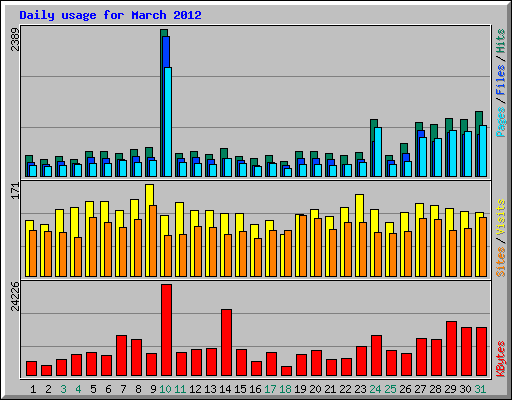Click the Pages legend label
Screen dimensions: 512x400
pyautogui.click(x=501, y=122)
